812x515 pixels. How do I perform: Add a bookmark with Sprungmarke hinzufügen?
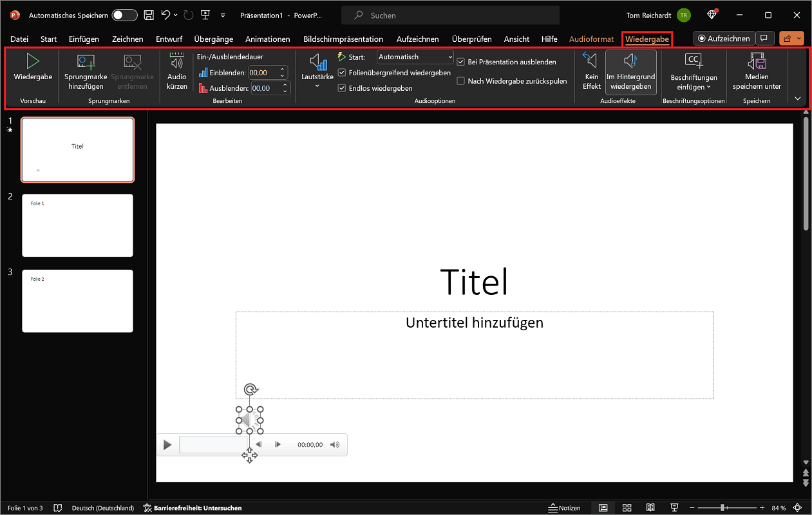86,71
